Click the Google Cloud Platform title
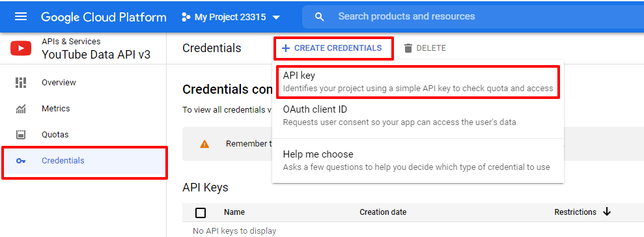 104,17
